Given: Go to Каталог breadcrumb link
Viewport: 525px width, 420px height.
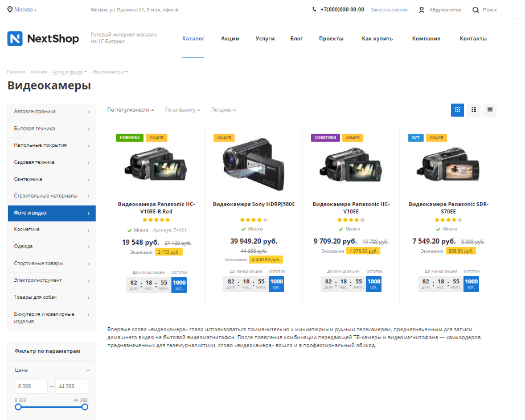Looking at the screenshot, I should click(39, 72).
